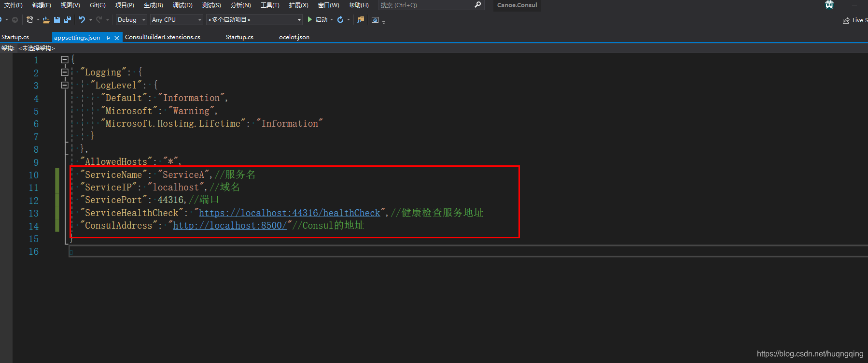The image size is (868, 363).
Task: Open the find in files icon
Action: (361, 20)
